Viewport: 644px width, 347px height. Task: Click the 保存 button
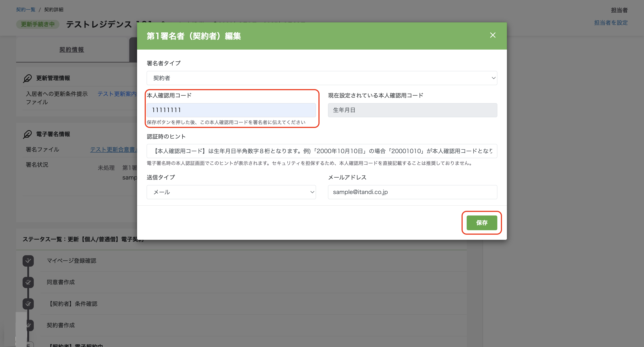click(481, 223)
